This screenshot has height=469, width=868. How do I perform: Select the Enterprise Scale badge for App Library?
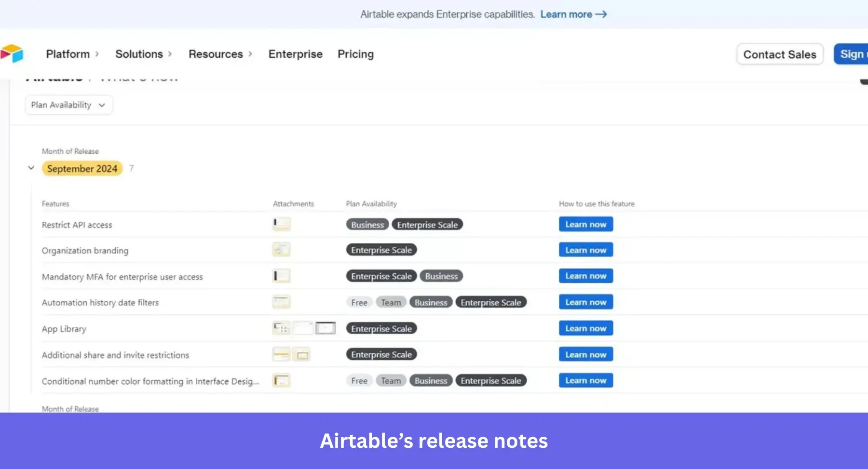[381, 328]
